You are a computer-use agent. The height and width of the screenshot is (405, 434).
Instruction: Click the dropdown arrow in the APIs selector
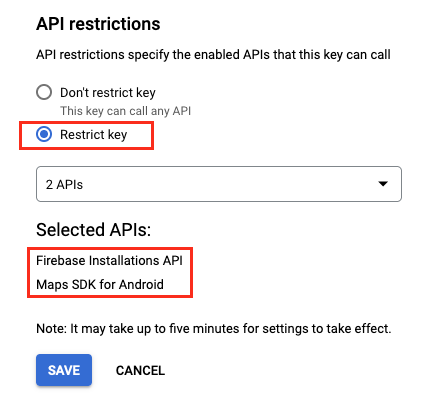pos(383,184)
